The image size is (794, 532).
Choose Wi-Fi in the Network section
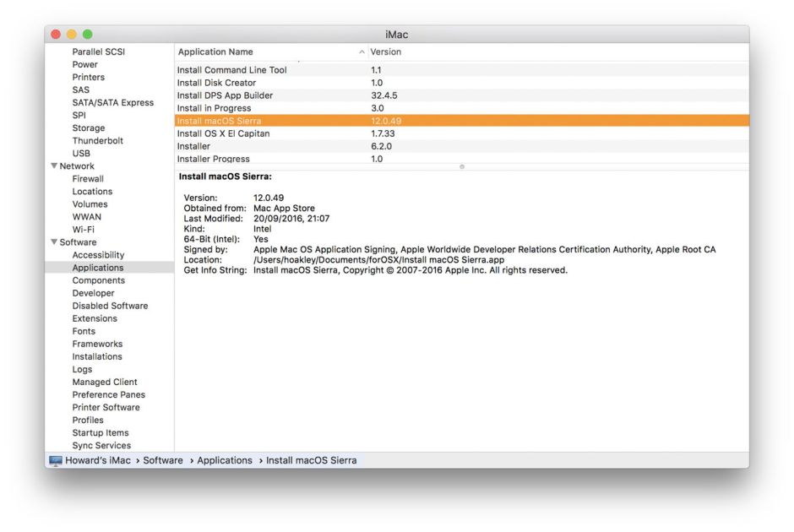pos(83,230)
